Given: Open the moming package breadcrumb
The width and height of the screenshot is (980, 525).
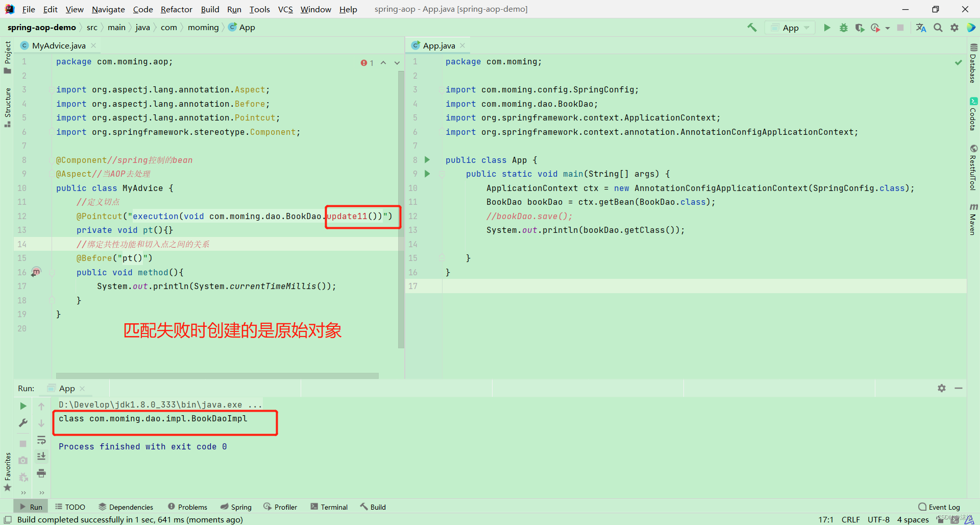Looking at the screenshot, I should [203, 27].
